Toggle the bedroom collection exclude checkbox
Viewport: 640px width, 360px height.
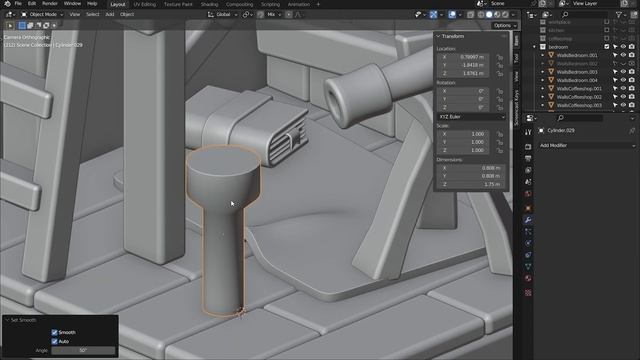(607, 47)
